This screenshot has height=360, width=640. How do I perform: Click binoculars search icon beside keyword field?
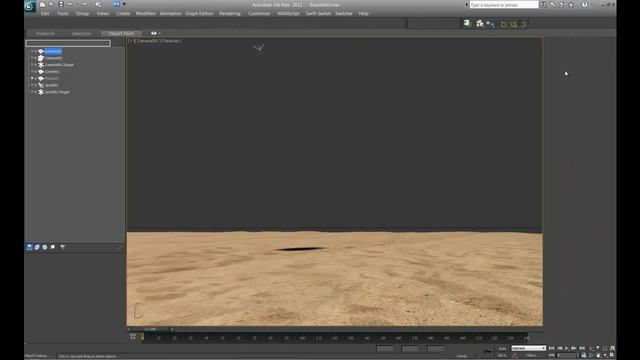tap(543, 4)
